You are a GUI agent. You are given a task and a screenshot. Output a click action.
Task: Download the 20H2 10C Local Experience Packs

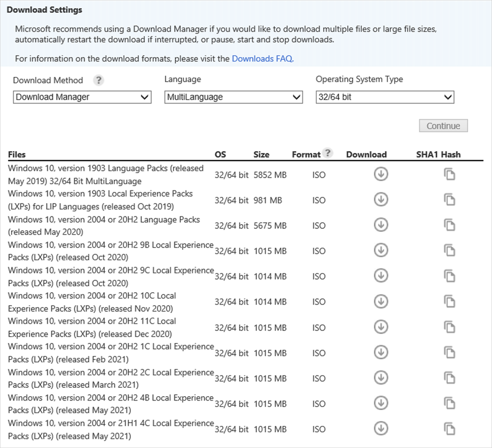coord(381,302)
